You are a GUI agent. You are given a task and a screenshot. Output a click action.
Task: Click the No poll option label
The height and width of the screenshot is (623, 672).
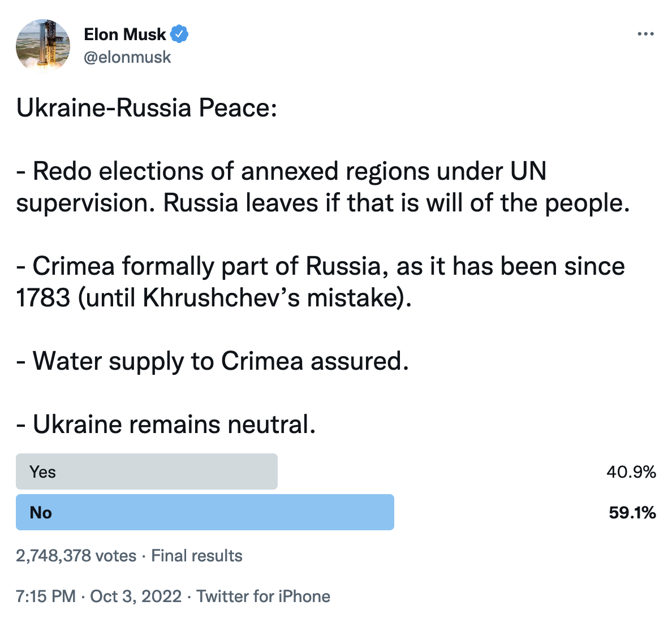pos(41,512)
